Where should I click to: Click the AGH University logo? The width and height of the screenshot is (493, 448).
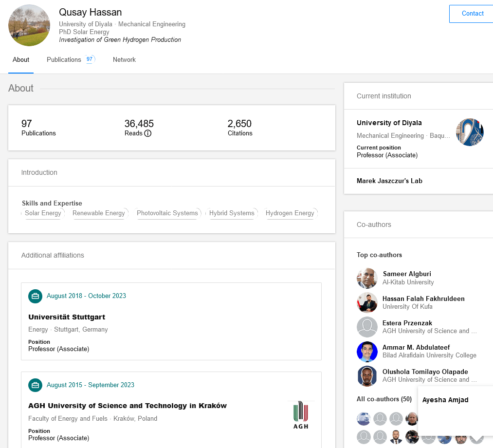tap(300, 414)
